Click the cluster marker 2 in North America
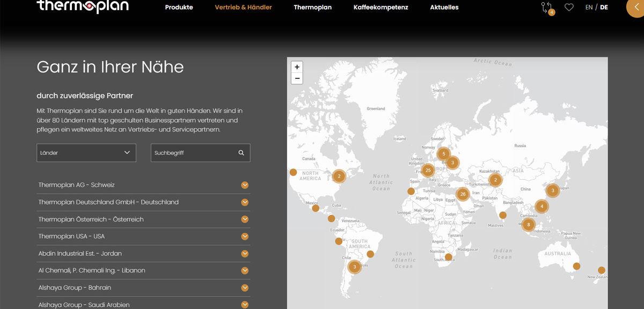This screenshot has width=644, height=309. pyautogui.click(x=339, y=176)
